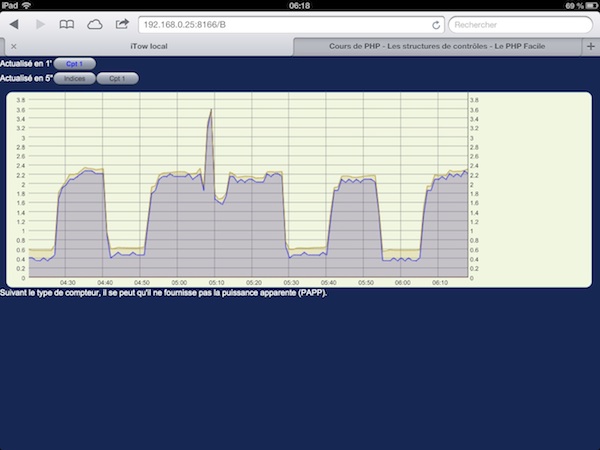
Task: Reload the page with refresh icon
Action: 436,23
